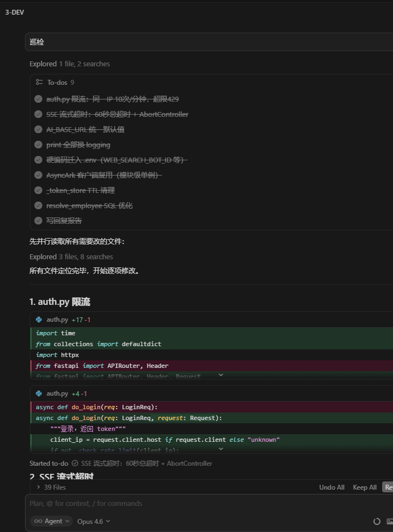
Task: Click the image attachment icon in chat input
Action: [390, 521]
